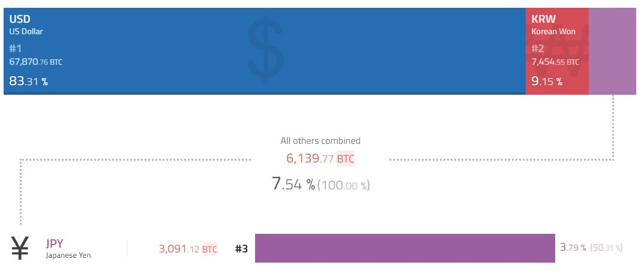
Task: Click the 83.31 % USD share
Action: click(28, 82)
